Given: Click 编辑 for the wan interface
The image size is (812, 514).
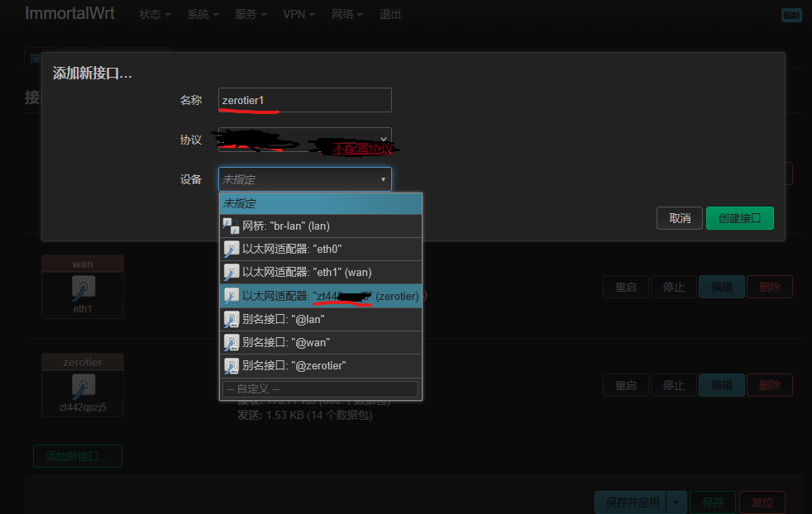Looking at the screenshot, I should coord(722,287).
